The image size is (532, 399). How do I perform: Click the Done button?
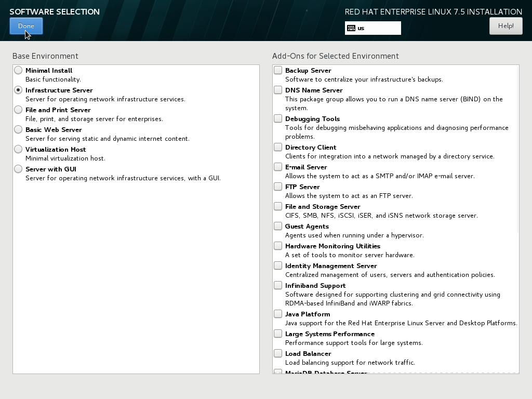pyautogui.click(x=26, y=26)
